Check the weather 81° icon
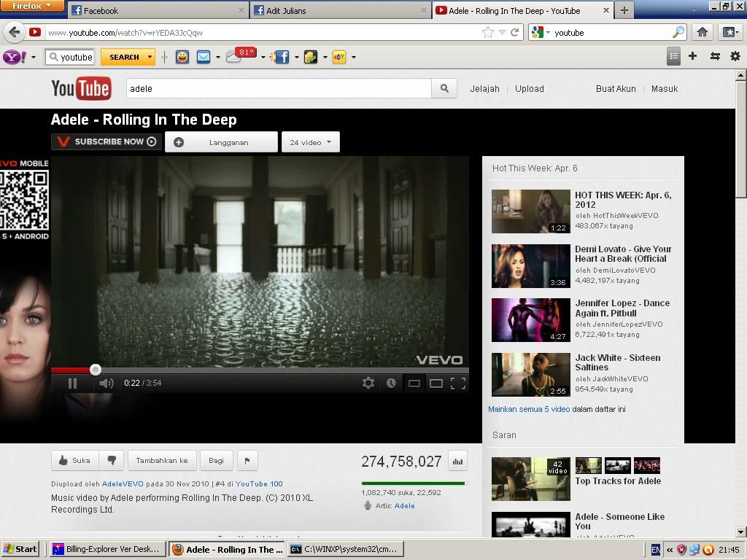The width and height of the screenshot is (747, 560). (241, 55)
